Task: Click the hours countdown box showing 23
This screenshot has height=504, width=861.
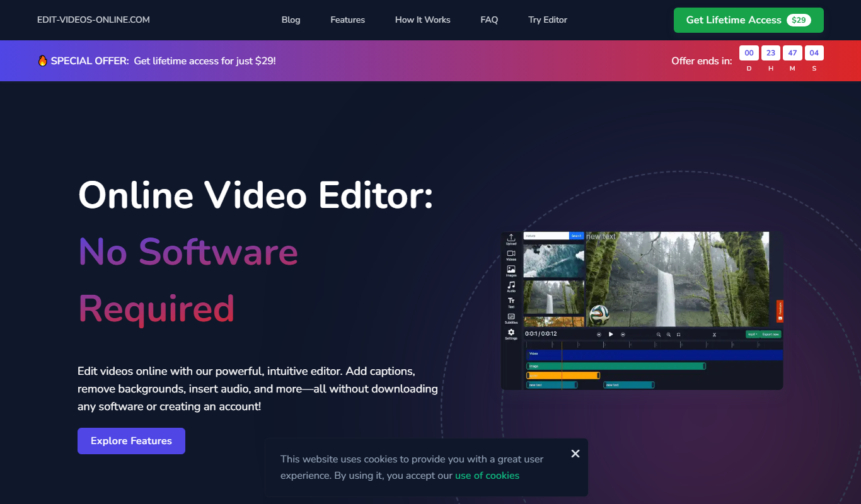Action: [771, 53]
